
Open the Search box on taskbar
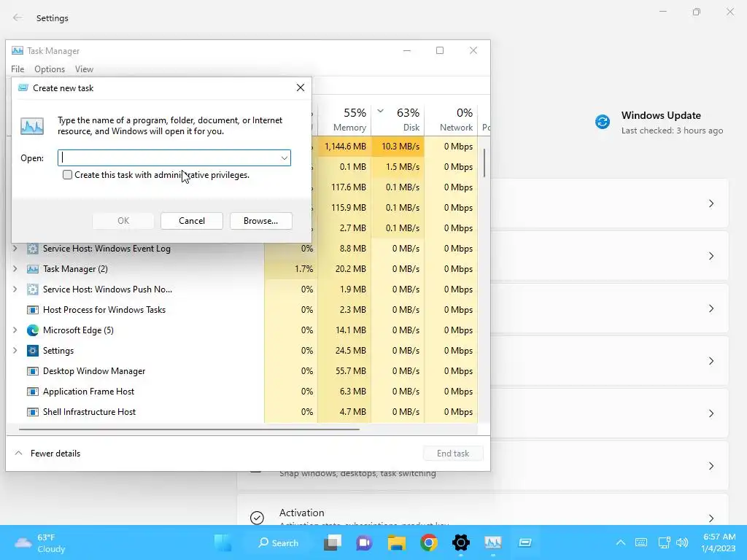[278, 542]
